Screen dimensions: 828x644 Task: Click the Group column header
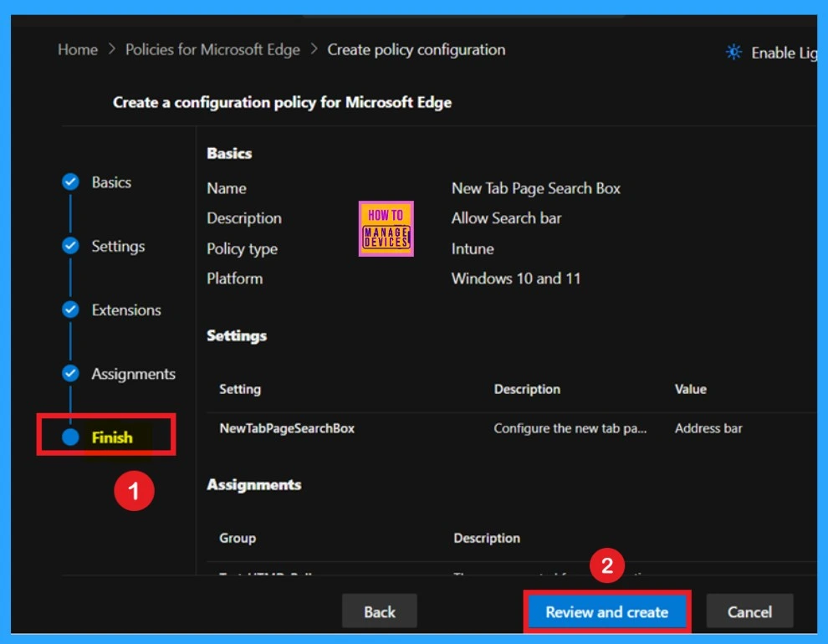pos(238,538)
